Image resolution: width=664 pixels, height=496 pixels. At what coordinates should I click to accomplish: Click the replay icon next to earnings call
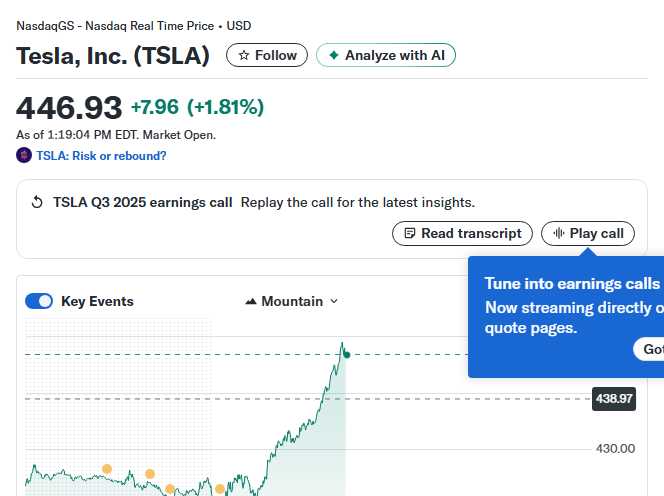click(x=37, y=202)
